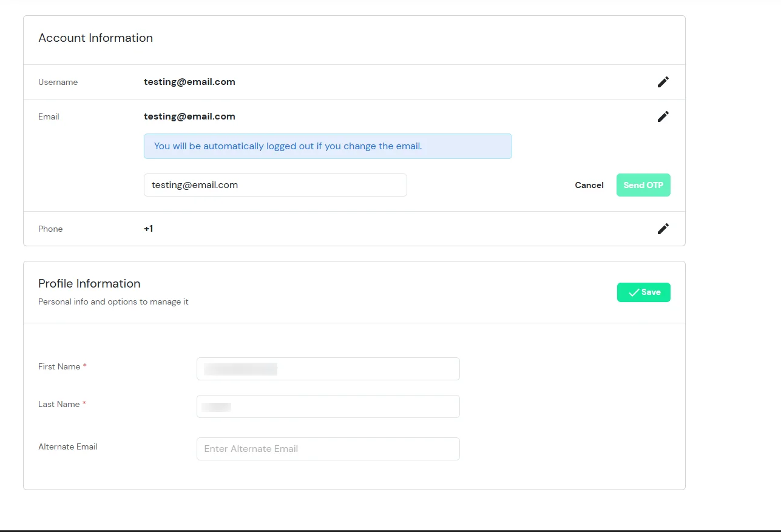
Task: Click the +1 phone value
Action: [148, 229]
